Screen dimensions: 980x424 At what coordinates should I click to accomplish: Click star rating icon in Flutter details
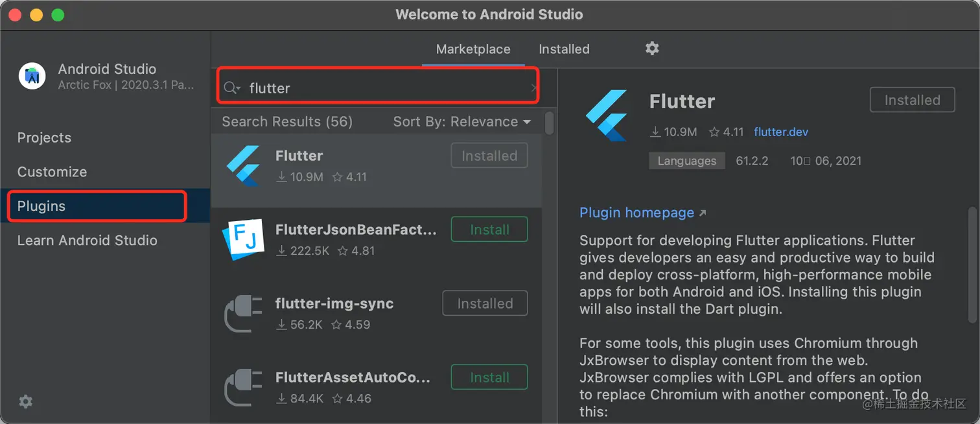coord(714,132)
